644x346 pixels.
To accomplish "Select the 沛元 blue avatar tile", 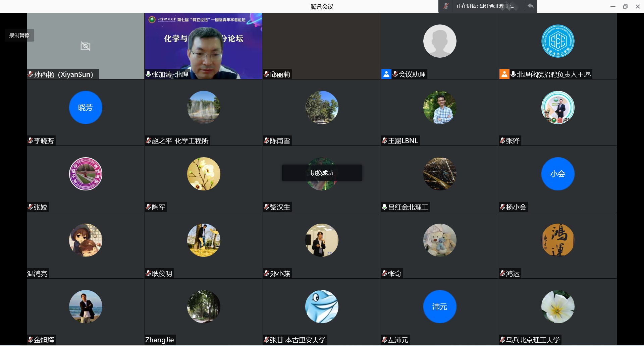I will (440, 306).
